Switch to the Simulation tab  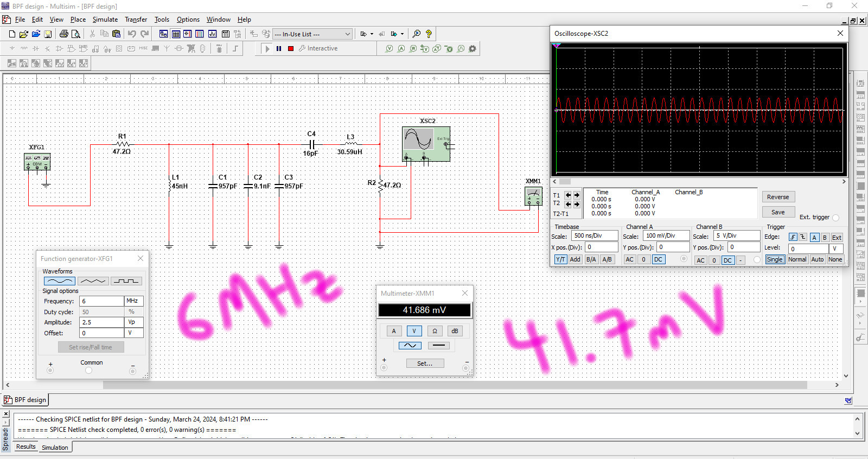click(55, 448)
